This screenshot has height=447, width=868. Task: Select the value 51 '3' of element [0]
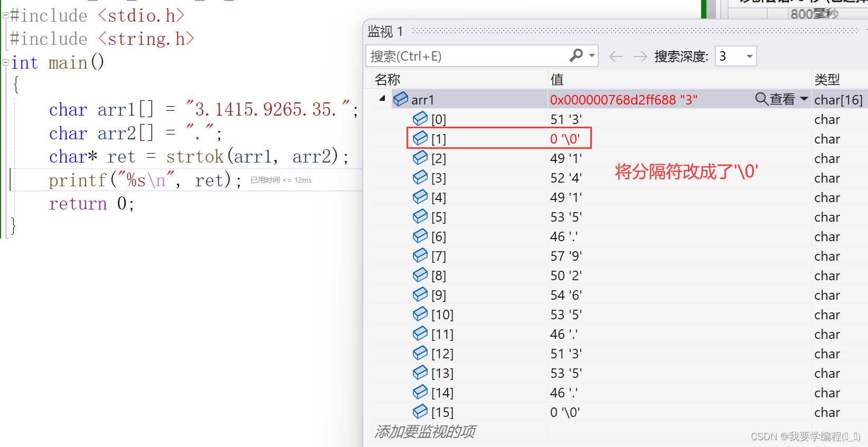[566, 119]
